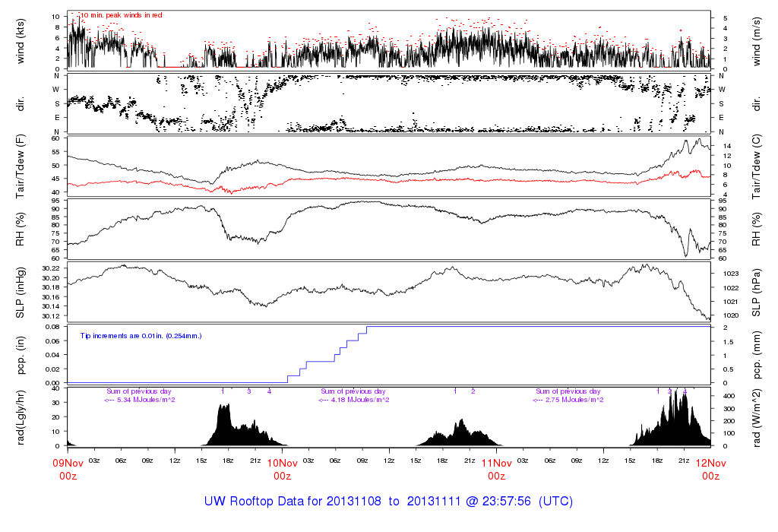Click the "Tip increments are 0.01in." note
Image resolution: width=778 pixels, height=532 pixels.
point(141,335)
